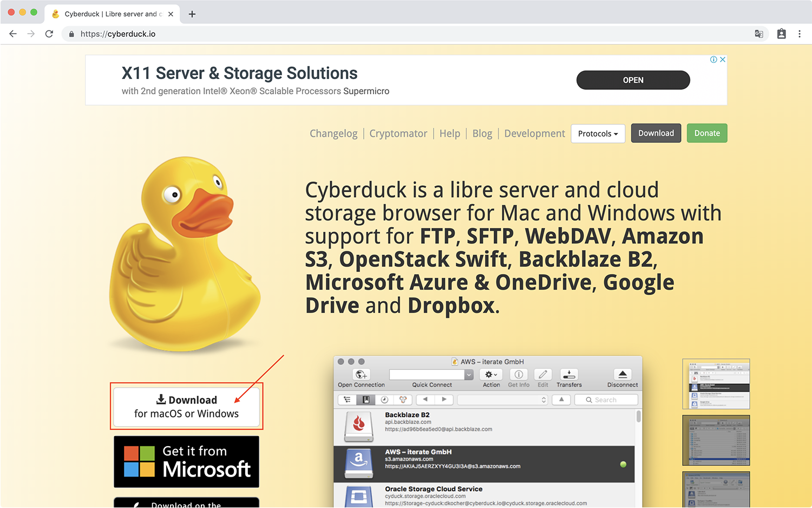This screenshot has width=812, height=508.
Task: Click the Transfers icon in screenshot
Action: (569, 375)
